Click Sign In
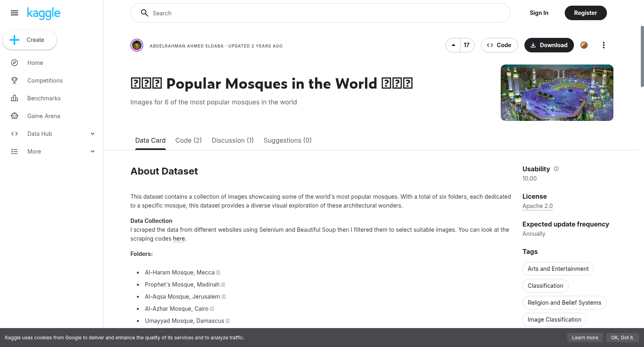Viewport: 644px width, 347px height. (x=539, y=13)
